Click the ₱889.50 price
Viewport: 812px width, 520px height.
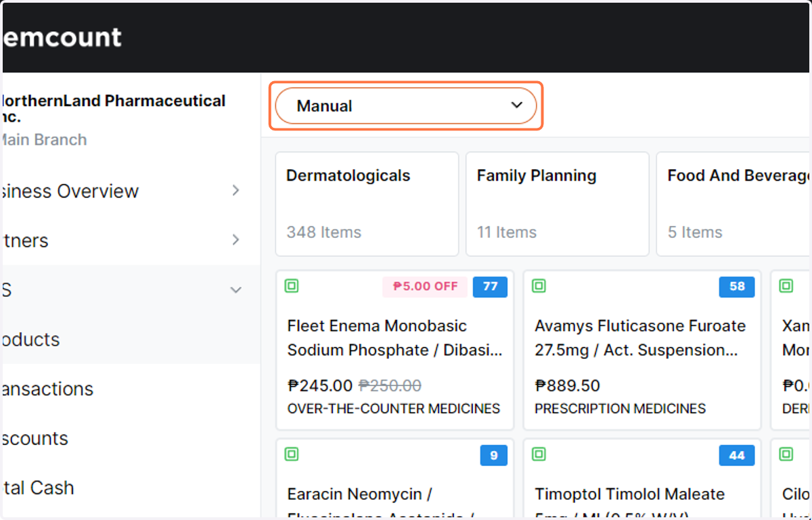[567, 386]
